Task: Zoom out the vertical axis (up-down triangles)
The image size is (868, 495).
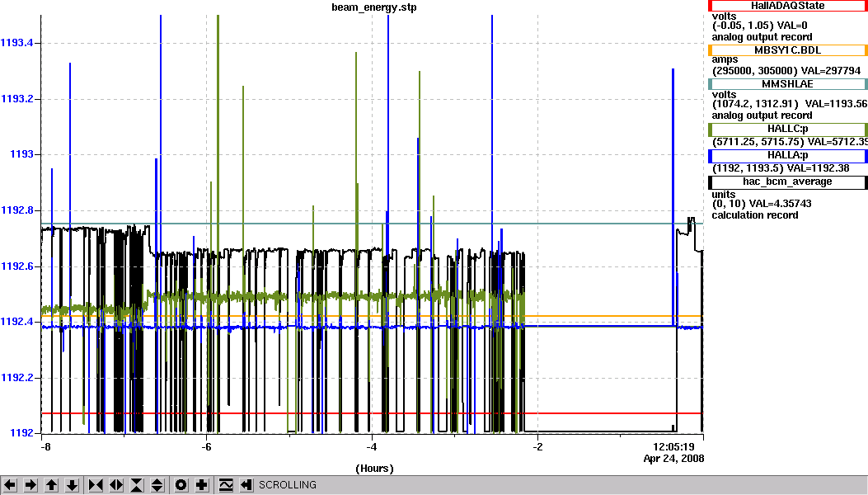Action: [x=157, y=485]
